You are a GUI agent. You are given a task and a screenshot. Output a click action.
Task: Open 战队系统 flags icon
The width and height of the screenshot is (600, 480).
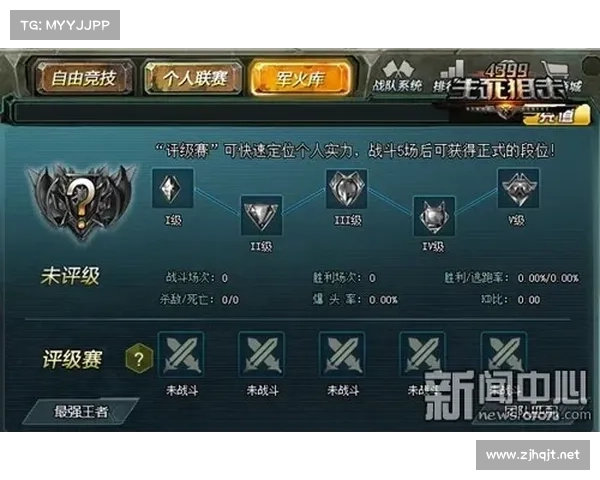coord(398,77)
